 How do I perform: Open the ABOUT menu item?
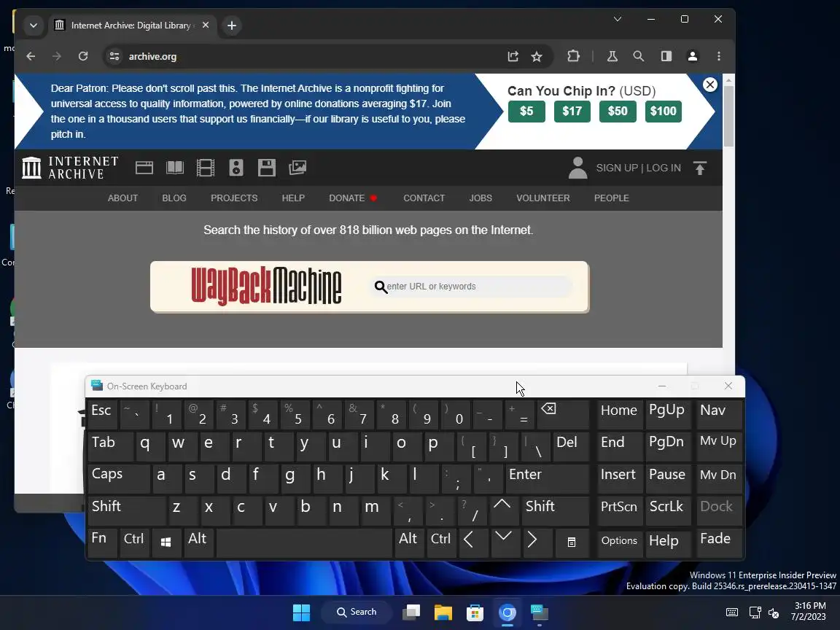pyautogui.click(x=122, y=198)
